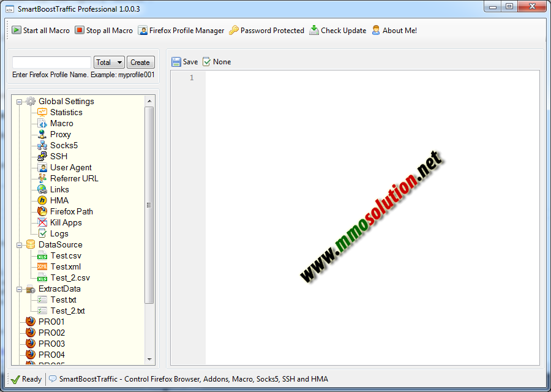Collapse the Global Settings tree node

pos(20,102)
